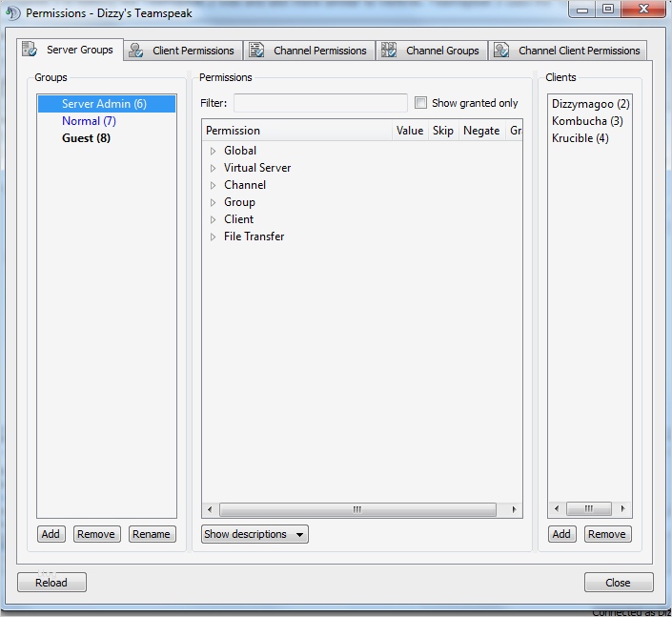Click the Channel Groups tab icon
This screenshot has height=617, width=672.
click(x=389, y=50)
